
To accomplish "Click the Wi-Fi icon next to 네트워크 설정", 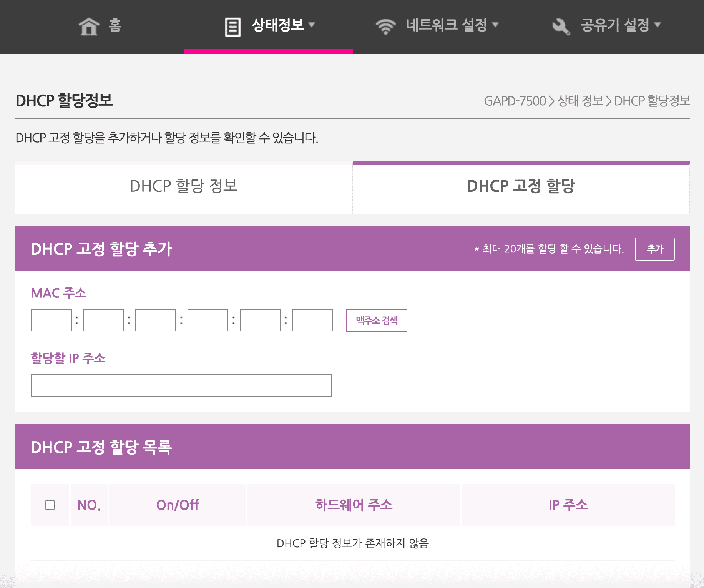I will click(385, 25).
